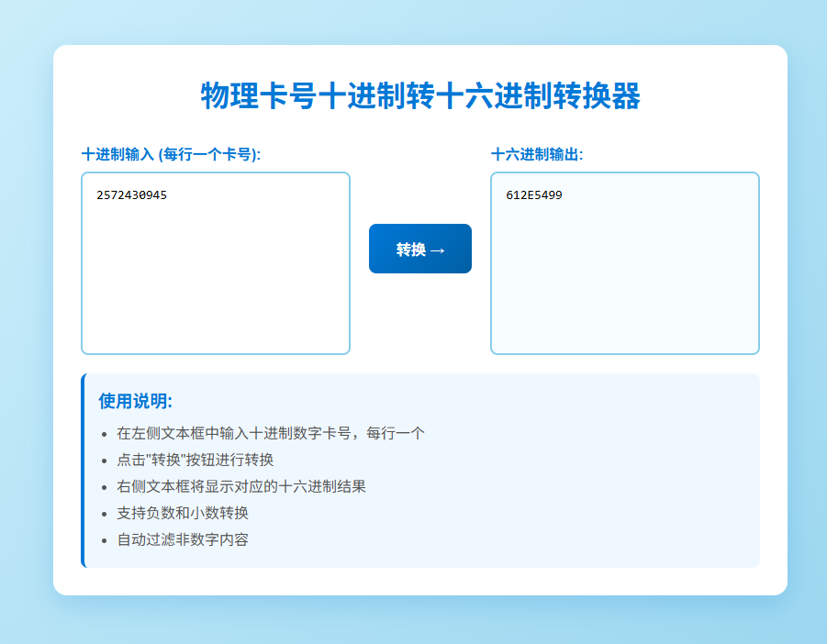Click instruction line 支持负数和小数转换

(x=183, y=513)
